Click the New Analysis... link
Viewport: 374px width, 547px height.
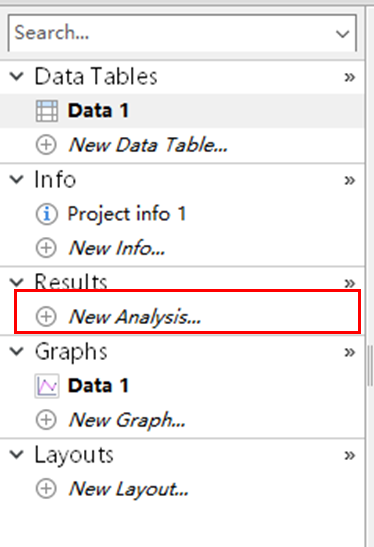coord(135,317)
